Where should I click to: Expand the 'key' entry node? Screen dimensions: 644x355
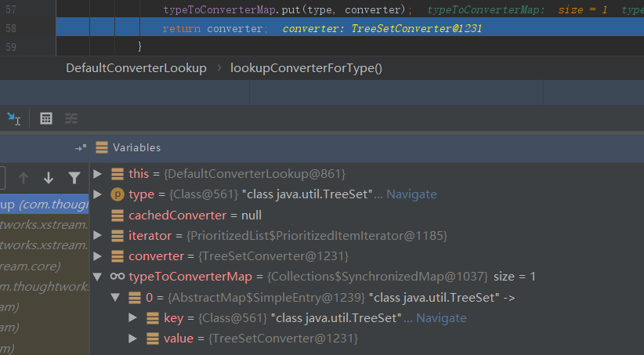pyautogui.click(x=134, y=318)
